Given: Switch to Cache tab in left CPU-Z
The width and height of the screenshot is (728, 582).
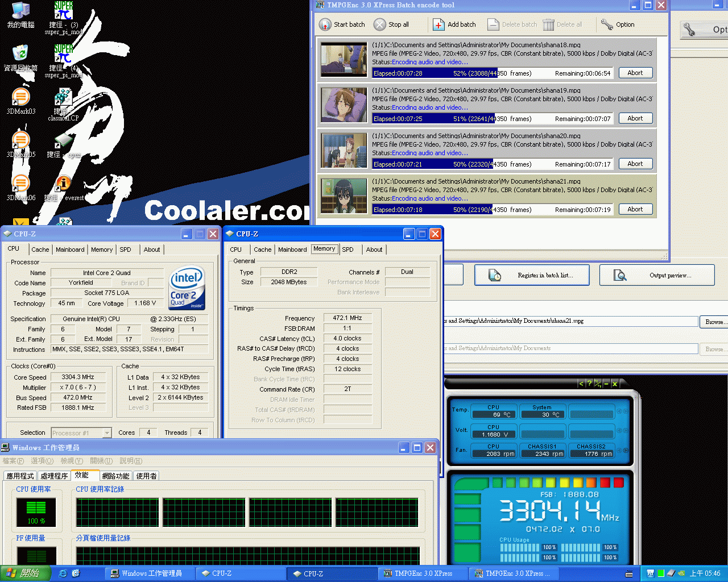Looking at the screenshot, I should (40, 250).
